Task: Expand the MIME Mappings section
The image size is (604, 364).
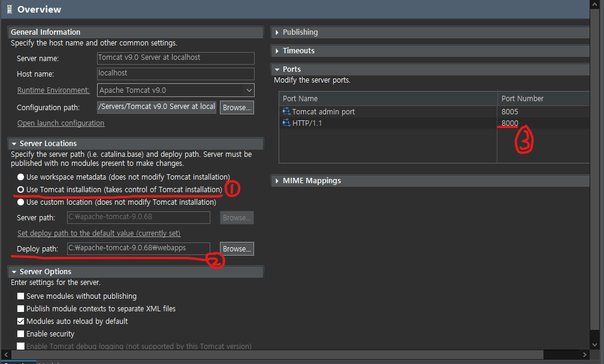Action: [x=277, y=181]
